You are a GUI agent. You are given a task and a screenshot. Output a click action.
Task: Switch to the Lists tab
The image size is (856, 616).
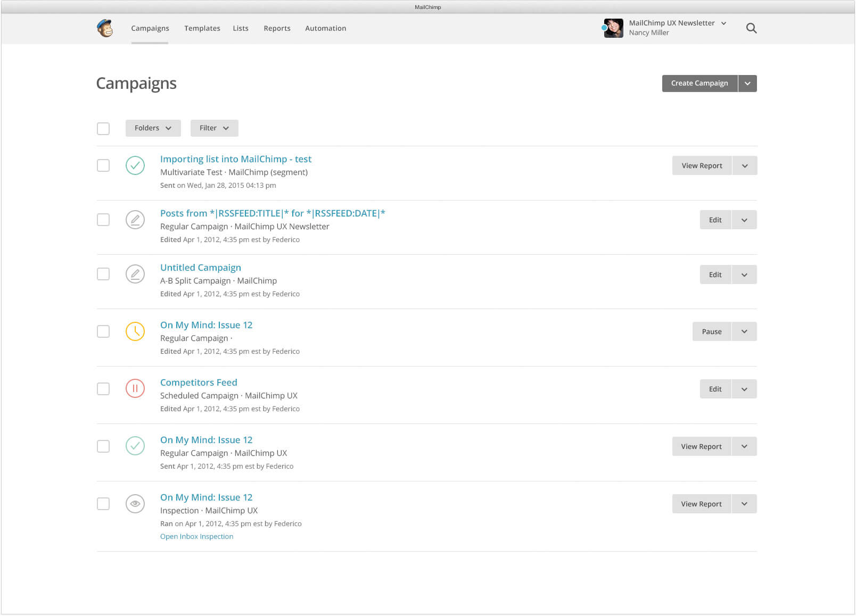(x=241, y=28)
